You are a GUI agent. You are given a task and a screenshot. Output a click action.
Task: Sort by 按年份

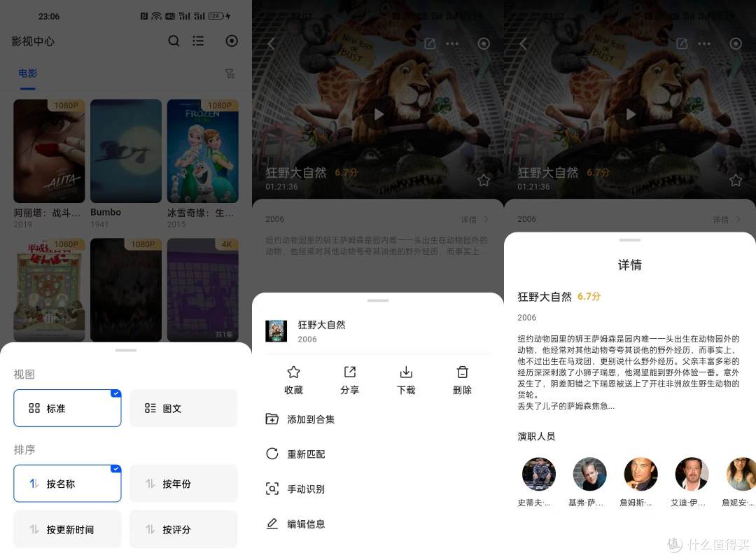point(183,483)
